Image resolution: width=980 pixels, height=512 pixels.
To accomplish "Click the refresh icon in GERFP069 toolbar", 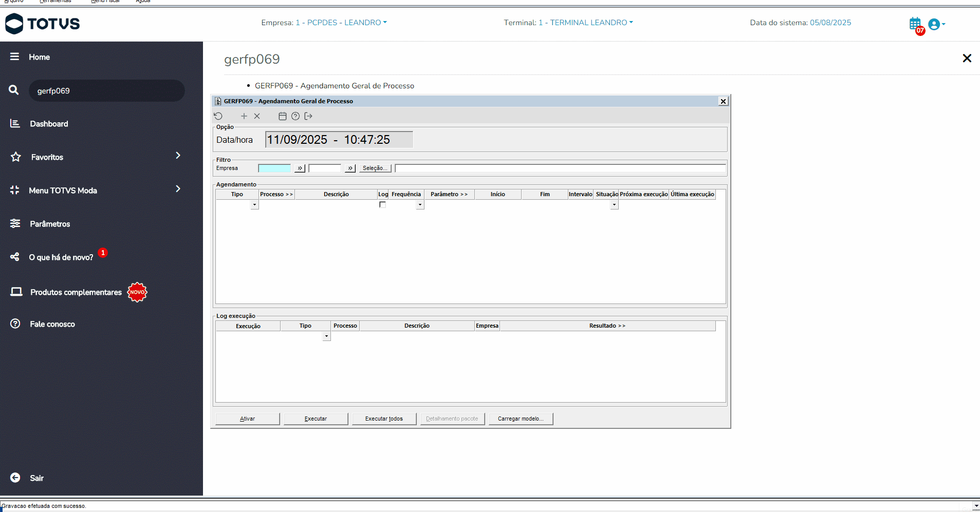I will point(218,116).
